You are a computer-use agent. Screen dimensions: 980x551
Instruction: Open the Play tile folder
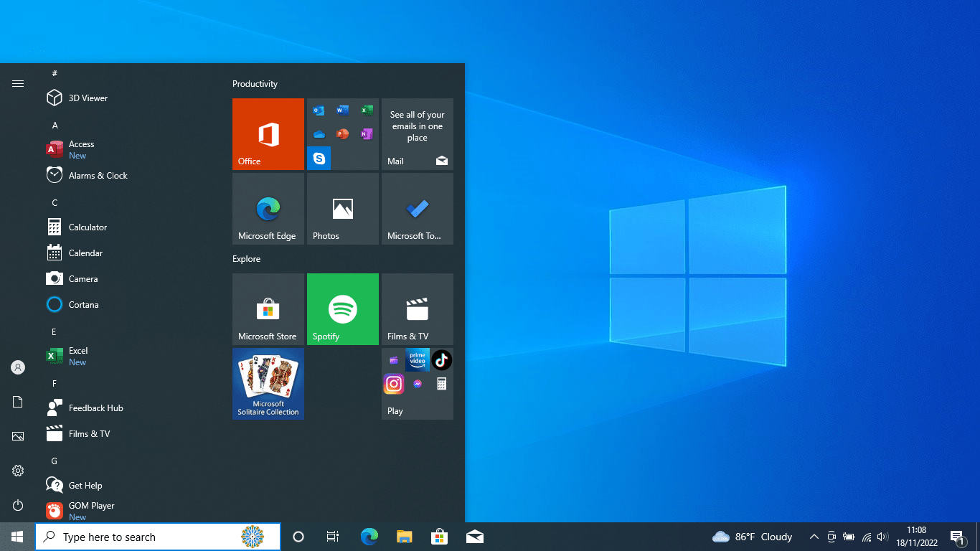pos(418,384)
